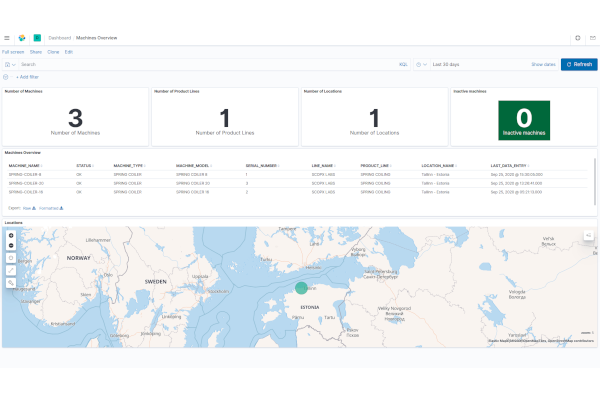
Task: Open the saved queries dropdown
Action: click(10, 65)
